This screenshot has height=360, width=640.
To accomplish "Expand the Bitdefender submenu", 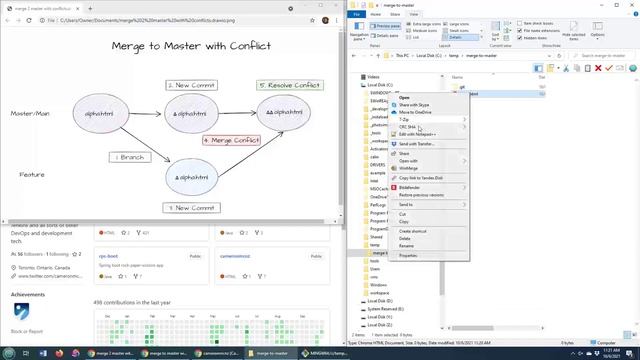I will point(464,188).
